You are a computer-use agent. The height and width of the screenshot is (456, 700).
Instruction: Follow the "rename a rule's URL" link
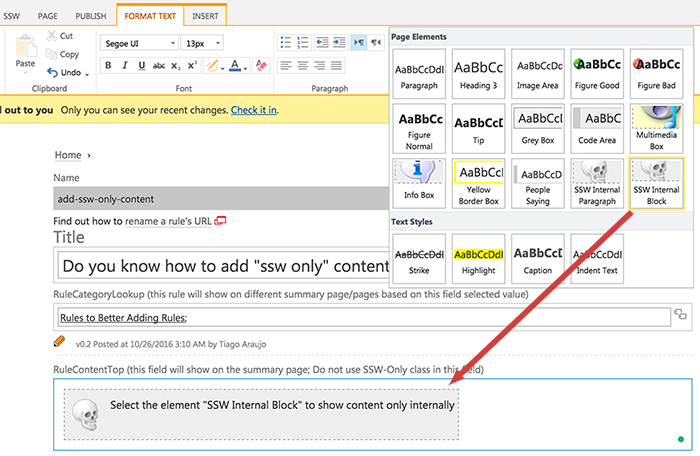click(x=169, y=220)
